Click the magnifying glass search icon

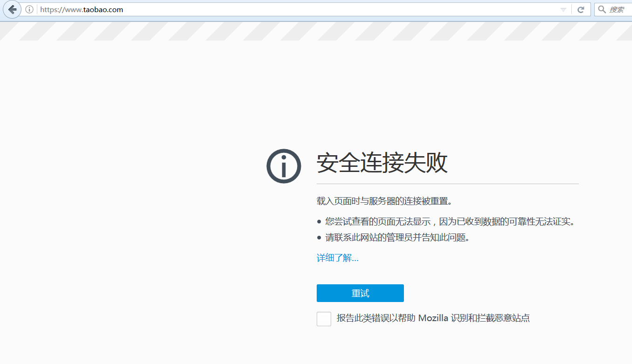(x=602, y=9)
